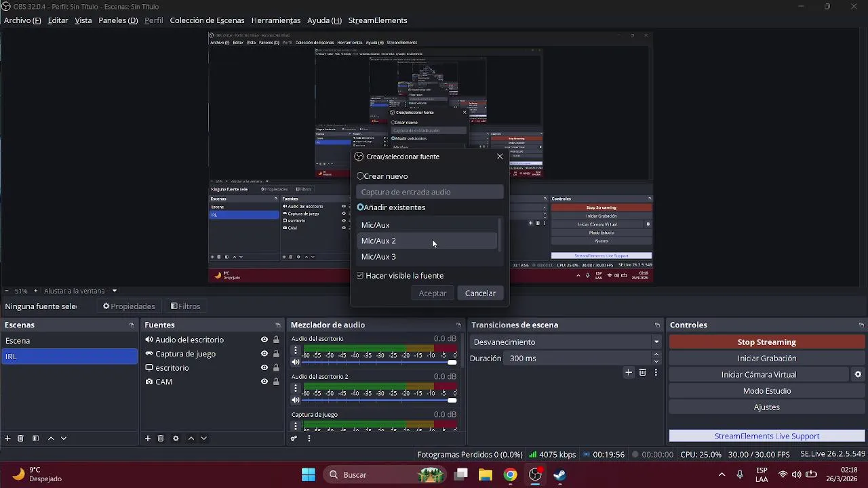Image resolution: width=868 pixels, height=488 pixels.
Task: Open Audio del escritorio channel options dots
Action: click(296, 350)
